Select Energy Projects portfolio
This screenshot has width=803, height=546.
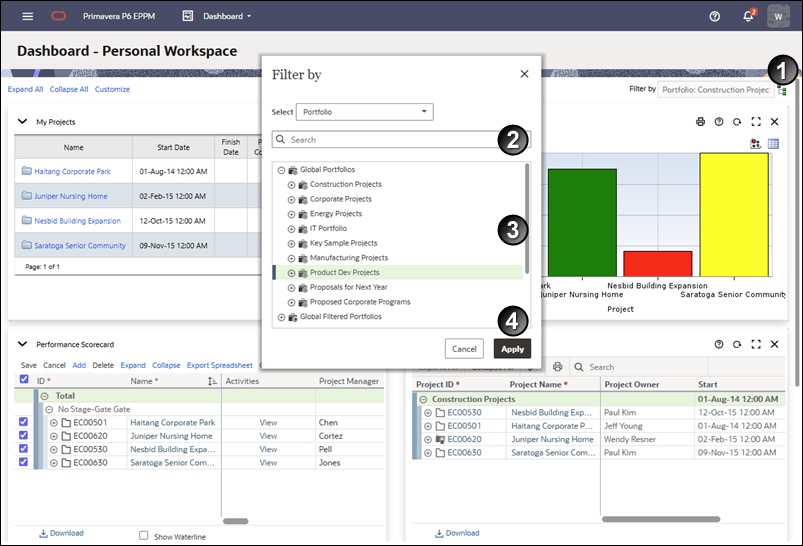coord(336,214)
